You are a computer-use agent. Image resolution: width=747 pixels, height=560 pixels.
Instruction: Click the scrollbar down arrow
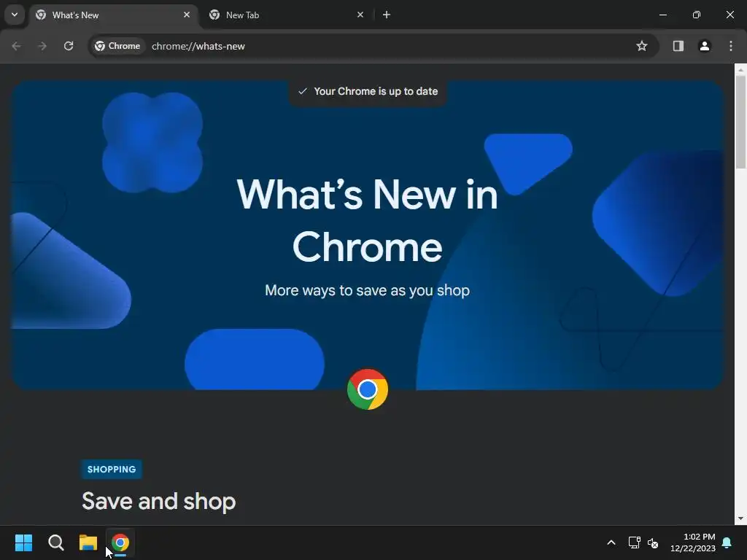740,518
